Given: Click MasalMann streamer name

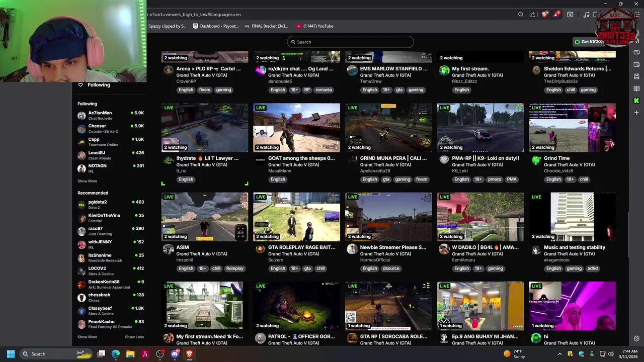Looking at the screenshot, I should click(x=280, y=171).
